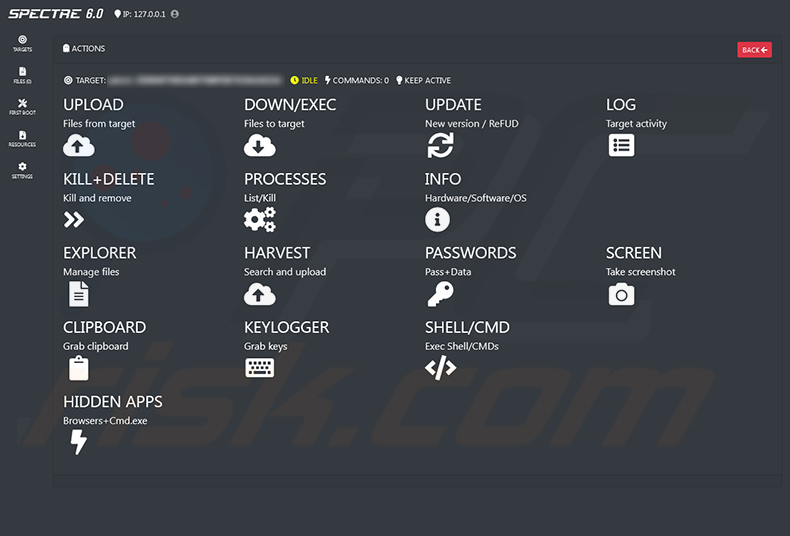Viewport: 790px width, 536px height.
Task: Open the Explorer file icon
Action: (79, 294)
